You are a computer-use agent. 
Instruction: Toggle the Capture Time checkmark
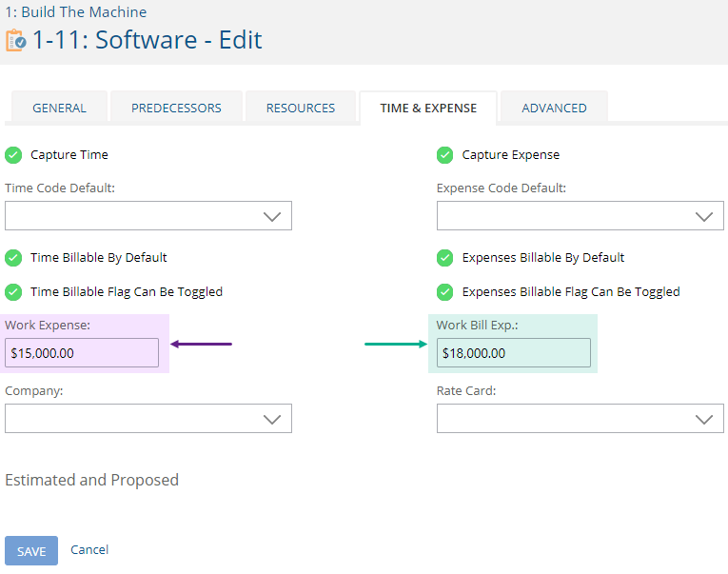click(x=13, y=155)
